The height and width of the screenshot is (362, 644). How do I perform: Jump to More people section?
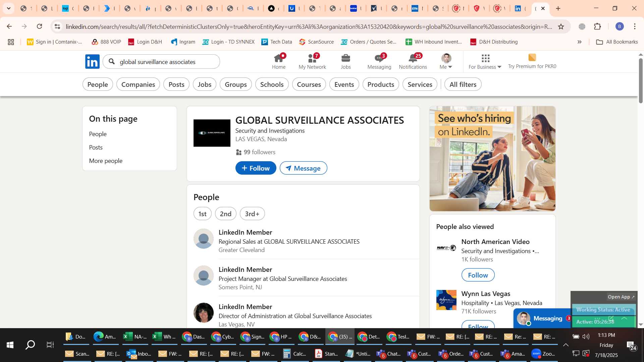pos(106,161)
